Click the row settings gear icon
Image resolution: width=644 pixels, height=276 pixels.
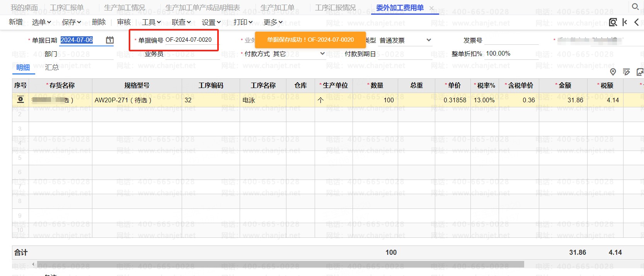(x=20, y=100)
